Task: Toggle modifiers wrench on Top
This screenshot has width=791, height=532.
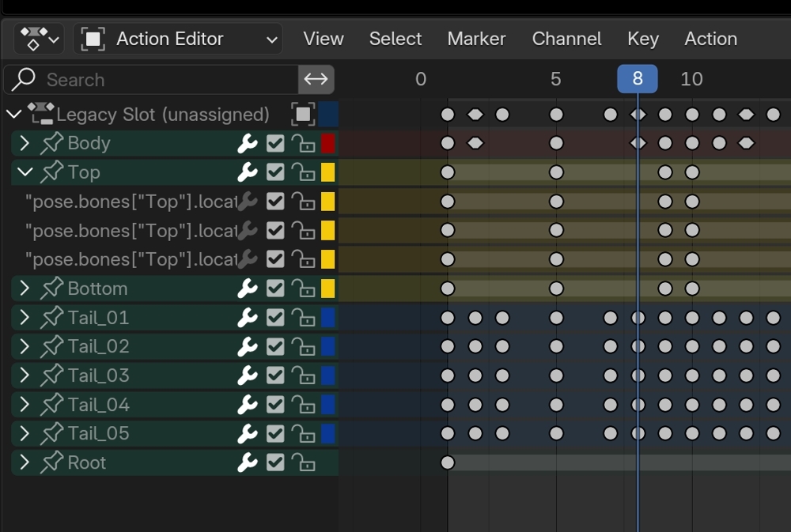Action: pyautogui.click(x=247, y=172)
